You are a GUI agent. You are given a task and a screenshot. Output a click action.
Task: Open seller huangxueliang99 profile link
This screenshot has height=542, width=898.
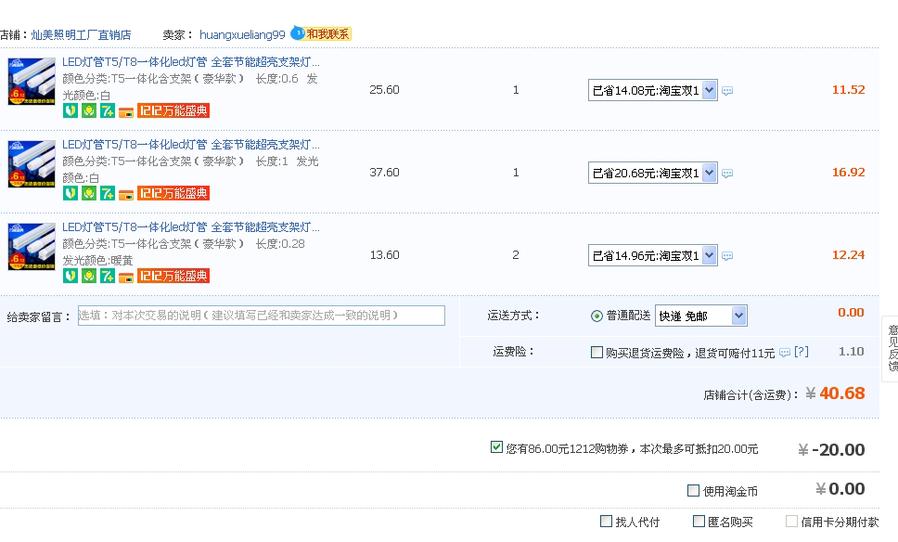click(242, 35)
